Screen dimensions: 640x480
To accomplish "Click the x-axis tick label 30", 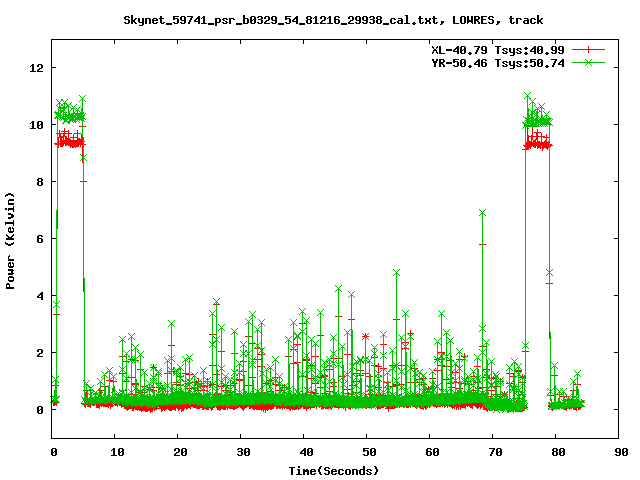I will pyautogui.click(x=243, y=452).
